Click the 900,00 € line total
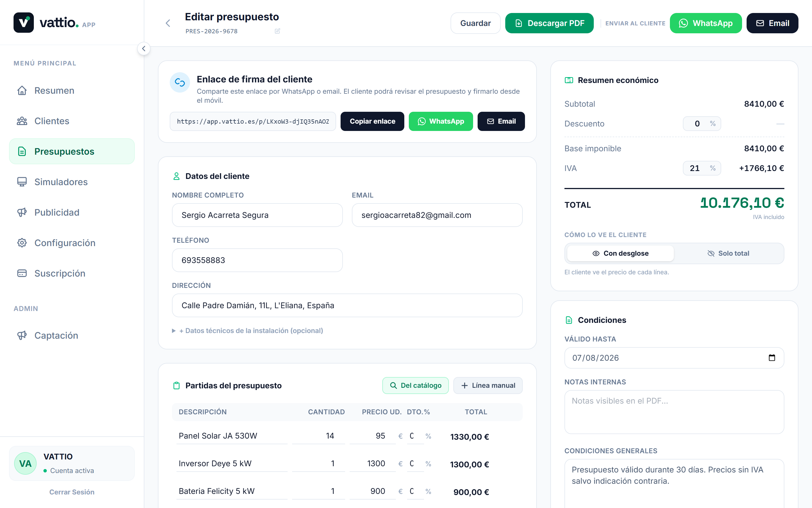 click(471, 492)
